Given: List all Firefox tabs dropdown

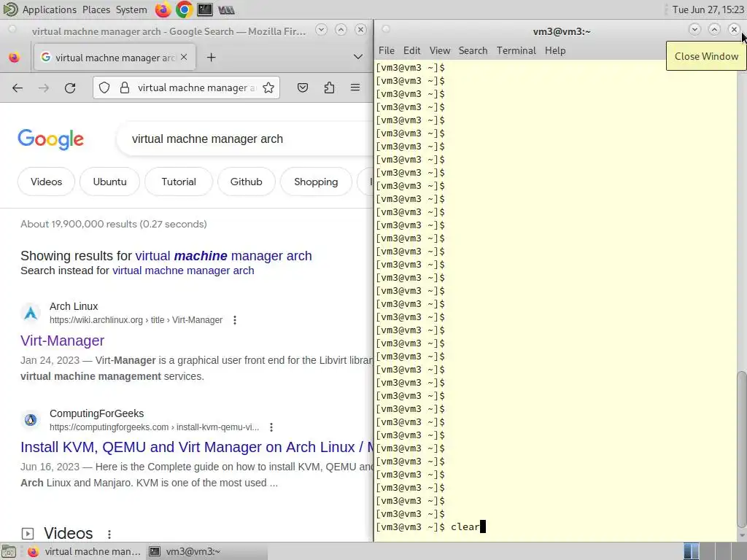Looking at the screenshot, I should pos(357,57).
